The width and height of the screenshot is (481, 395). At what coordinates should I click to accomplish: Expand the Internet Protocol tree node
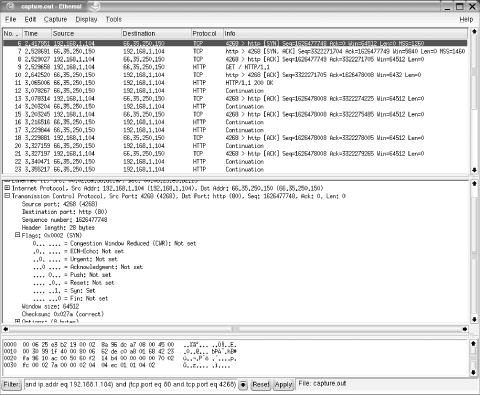7,188
